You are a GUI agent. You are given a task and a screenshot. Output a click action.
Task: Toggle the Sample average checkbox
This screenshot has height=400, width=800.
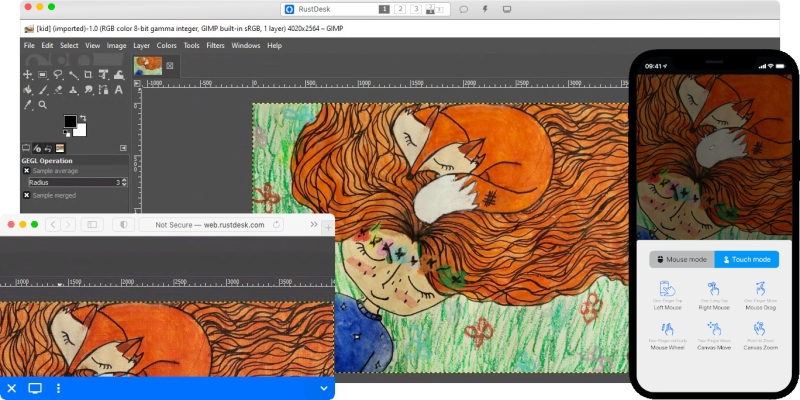tap(27, 171)
